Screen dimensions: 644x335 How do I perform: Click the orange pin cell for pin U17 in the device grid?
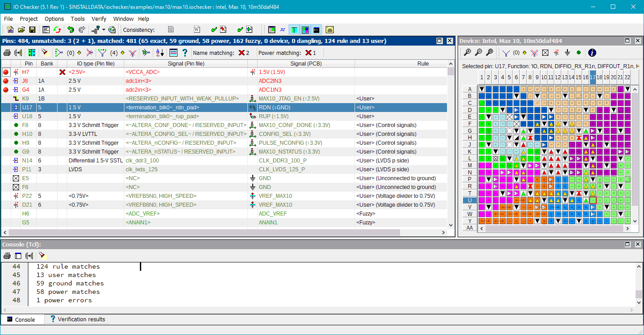pyautogui.click(x=593, y=200)
